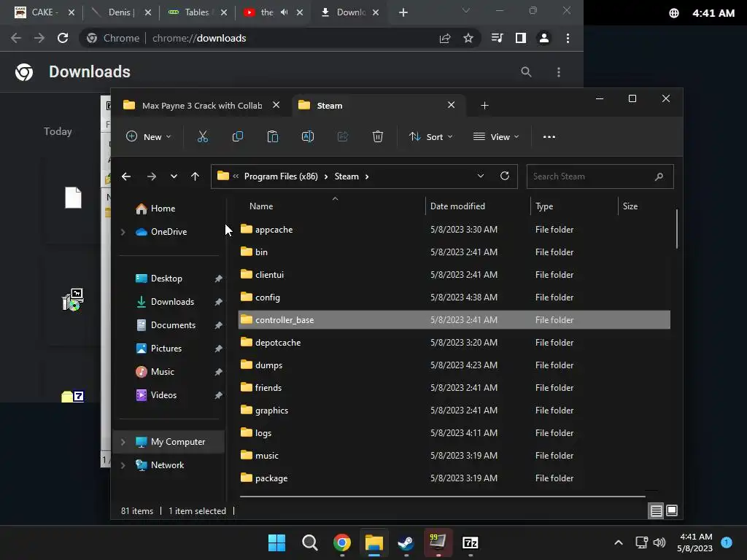Go back using Explorer's back arrow
The width and height of the screenshot is (747, 560).
(126, 176)
